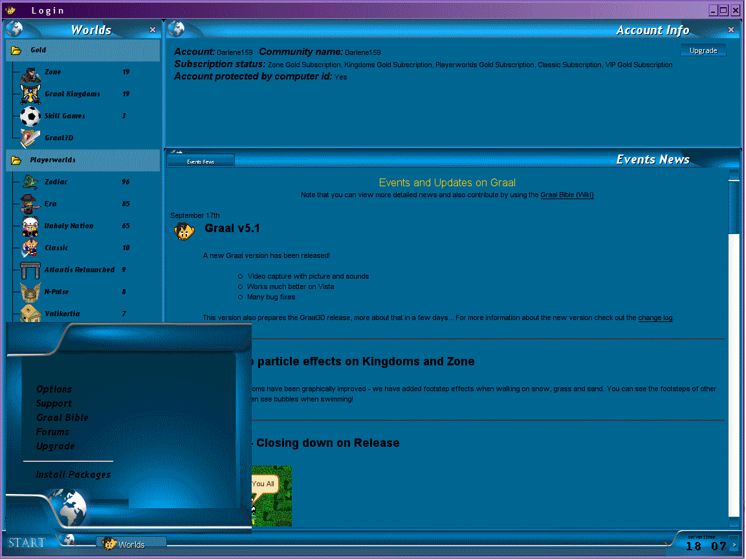746x560 pixels.
Task: Click the Upgrade button in Account Info
Action: 703,50
